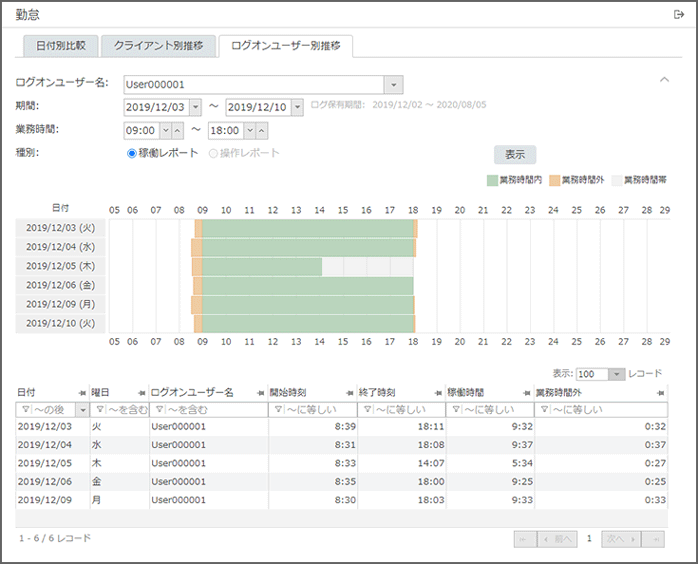This screenshot has width=698, height=564.
Task: Click the filter icon in 開始時刻 column
Action: click(278, 409)
